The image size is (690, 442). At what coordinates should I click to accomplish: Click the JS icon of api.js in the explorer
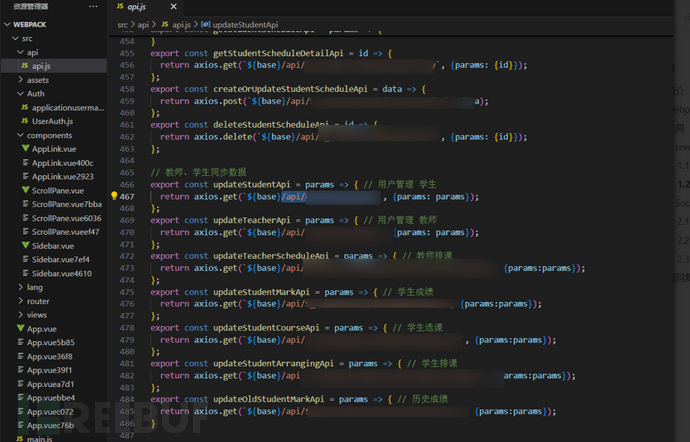point(24,65)
